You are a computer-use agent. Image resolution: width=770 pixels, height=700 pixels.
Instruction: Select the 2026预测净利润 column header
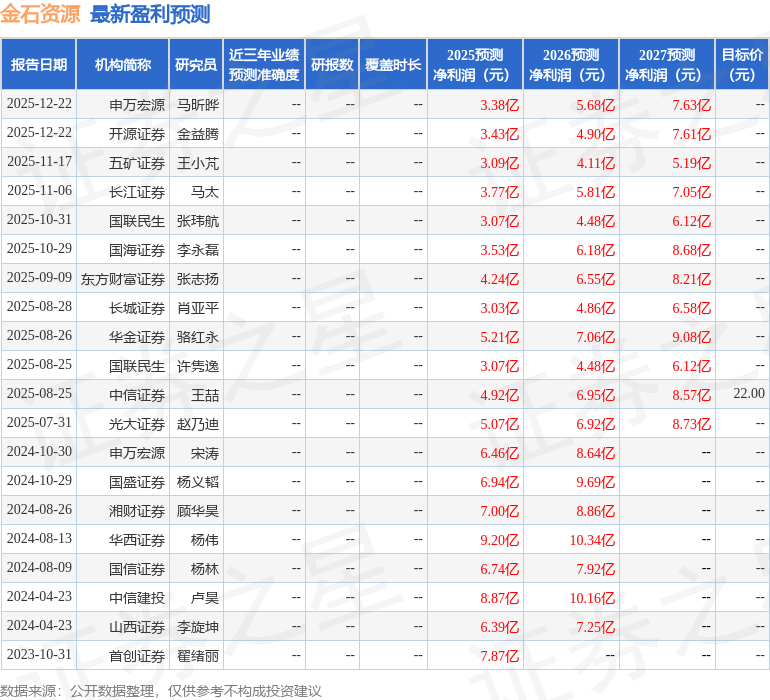click(571, 64)
